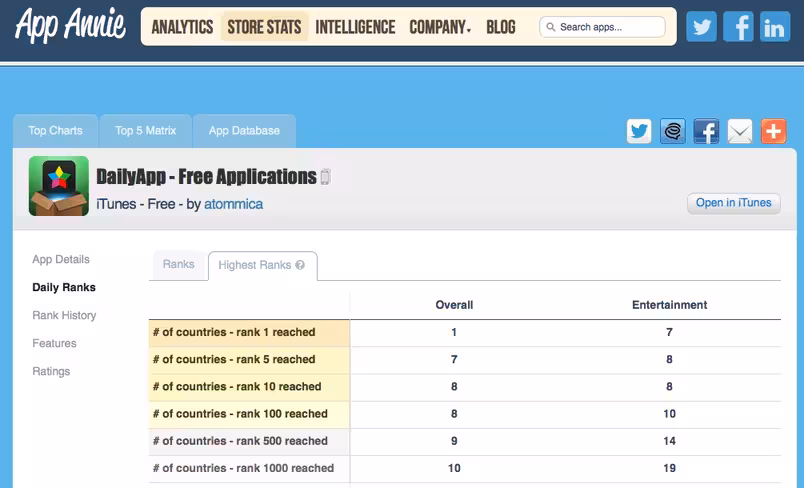Open the Twitter icon in header

(701, 26)
